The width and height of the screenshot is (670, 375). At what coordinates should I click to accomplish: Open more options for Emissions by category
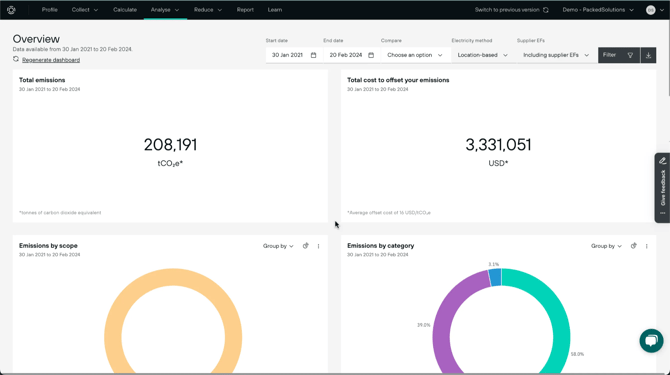[x=646, y=246]
